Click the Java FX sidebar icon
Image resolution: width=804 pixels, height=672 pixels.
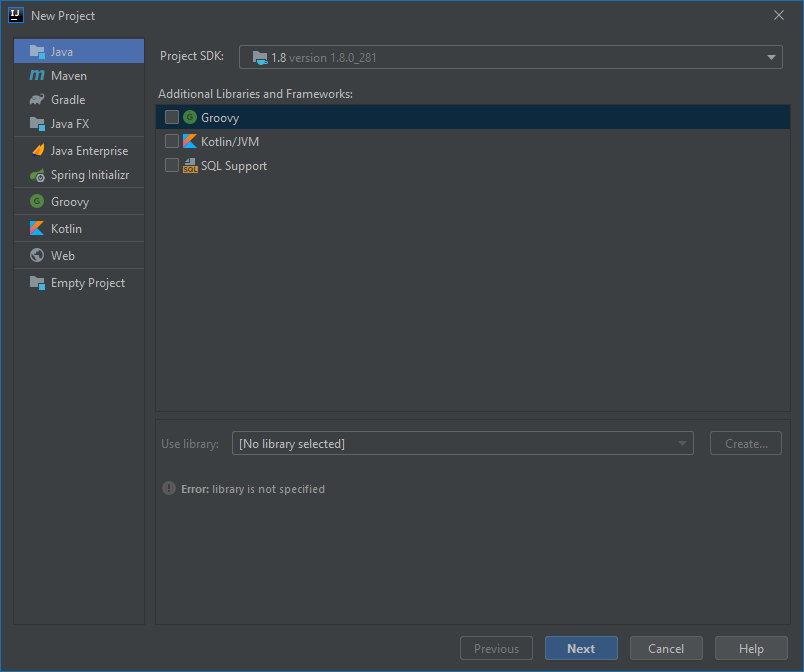pyautogui.click(x=37, y=124)
